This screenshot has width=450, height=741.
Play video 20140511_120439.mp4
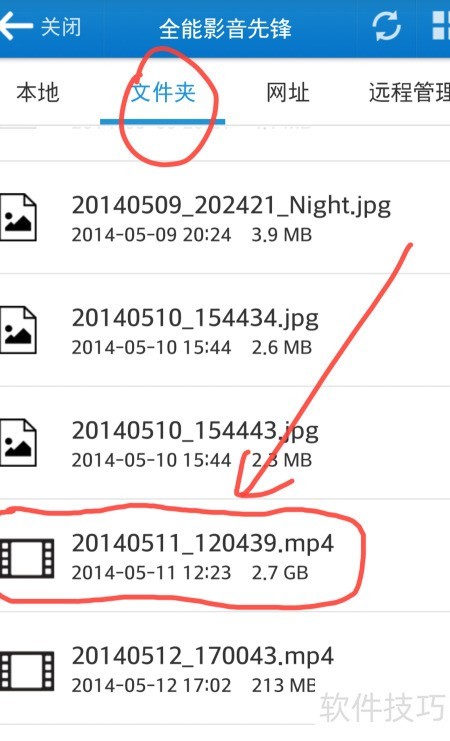[225, 555]
